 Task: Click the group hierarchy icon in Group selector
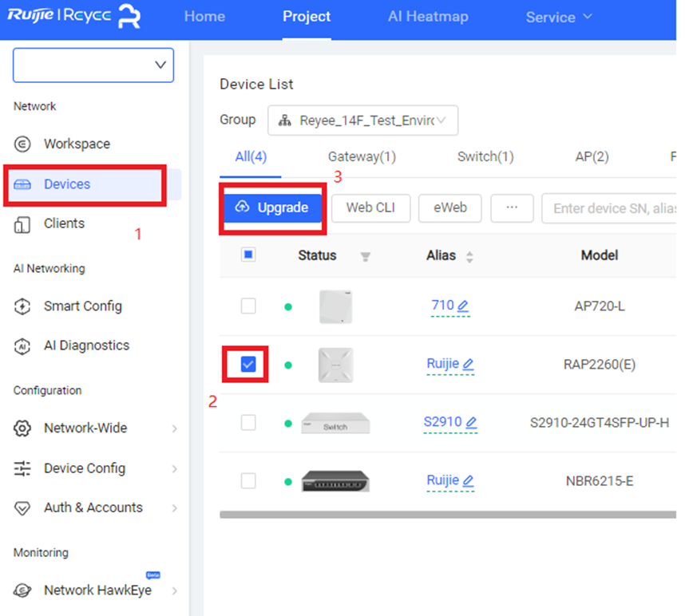pos(285,120)
